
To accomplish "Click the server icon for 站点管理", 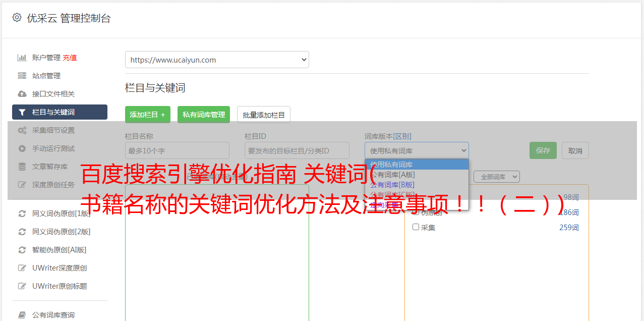I will pos(22,76).
